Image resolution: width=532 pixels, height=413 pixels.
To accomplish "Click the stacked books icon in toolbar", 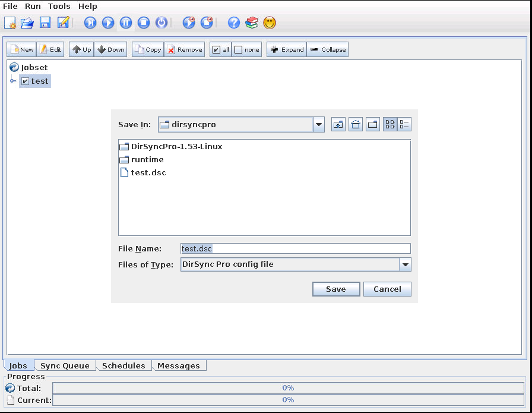I will tap(251, 23).
